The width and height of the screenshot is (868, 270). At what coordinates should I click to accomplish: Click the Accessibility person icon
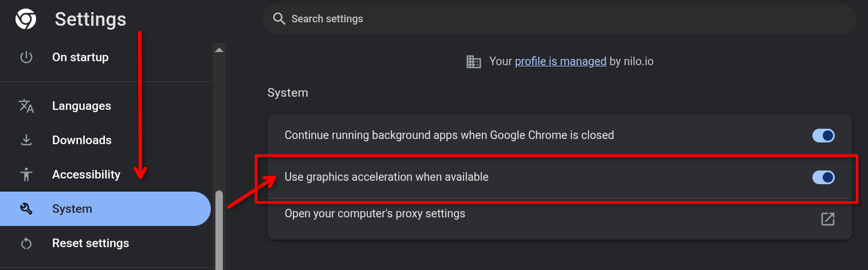pos(26,174)
